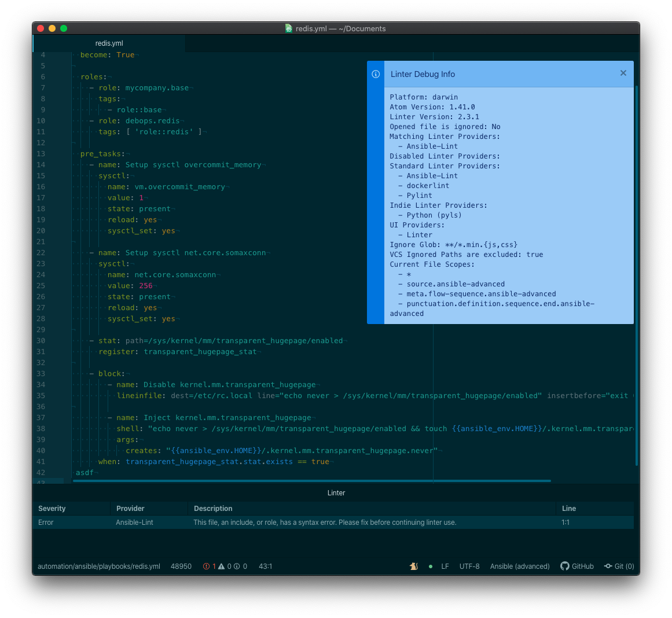Click the syntax error description in the linter table
Screen dimensions: 672x618
(x=325, y=522)
